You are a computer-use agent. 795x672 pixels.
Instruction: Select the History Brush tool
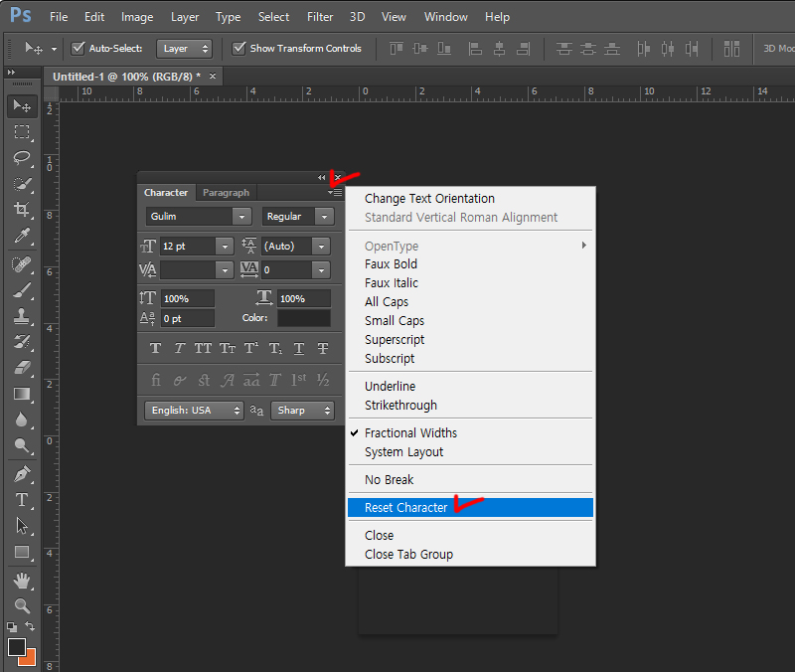click(22, 342)
